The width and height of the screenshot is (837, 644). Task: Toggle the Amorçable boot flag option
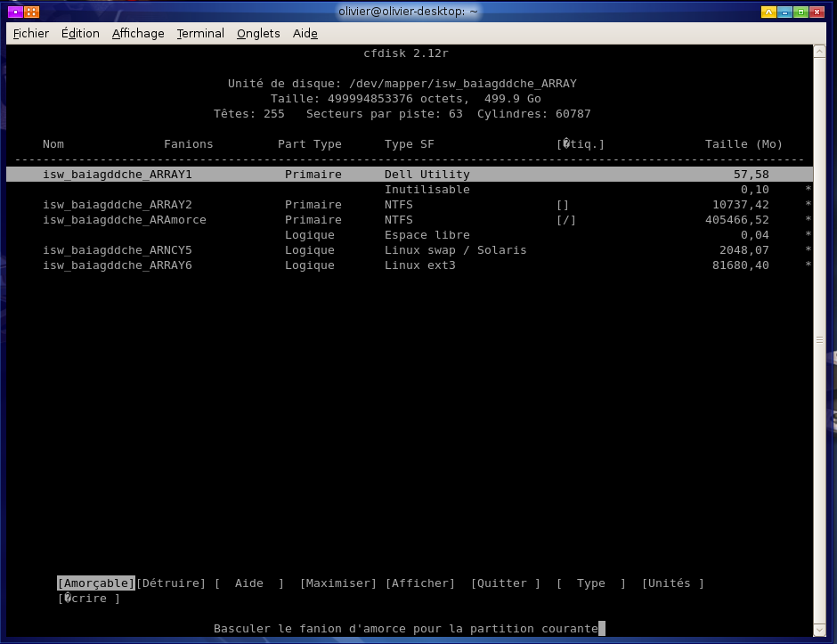click(x=96, y=583)
